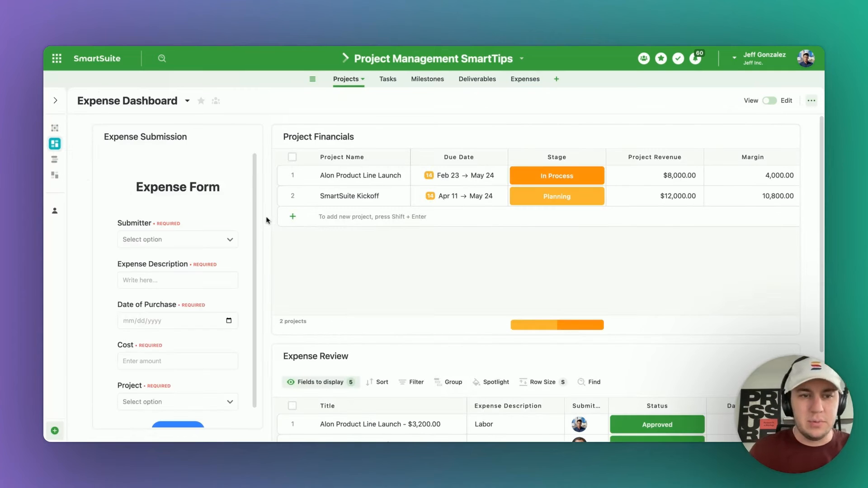Drag the orange progress bar slider
Image resolution: width=868 pixels, height=488 pixels.
pos(557,324)
